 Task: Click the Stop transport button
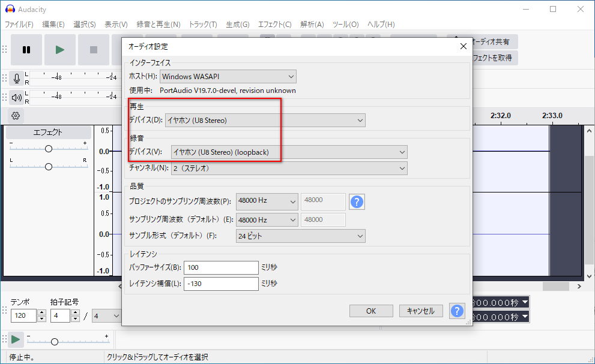[x=93, y=50]
